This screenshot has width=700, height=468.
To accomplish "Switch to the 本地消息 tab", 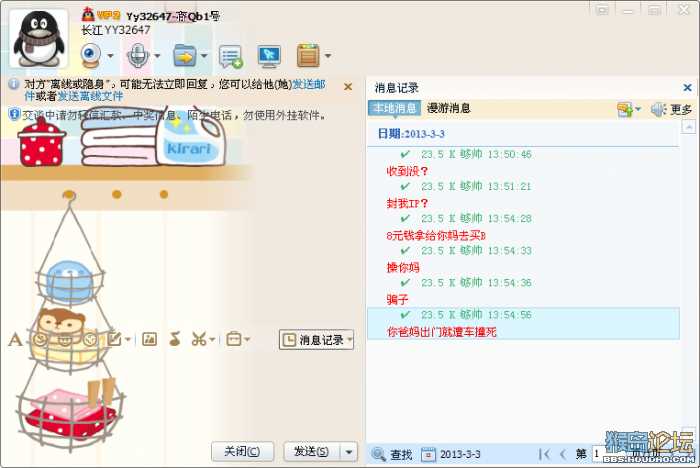I will [x=395, y=108].
